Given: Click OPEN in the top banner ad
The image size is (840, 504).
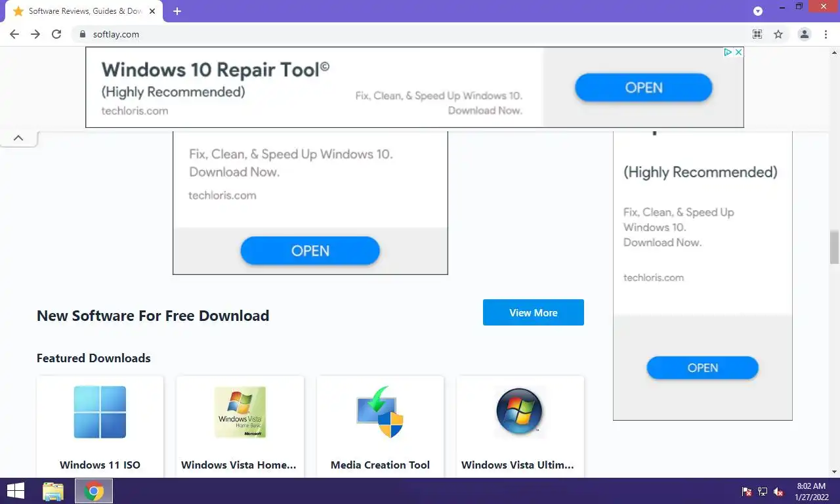Looking at the screenshot, I should [644, 87].
